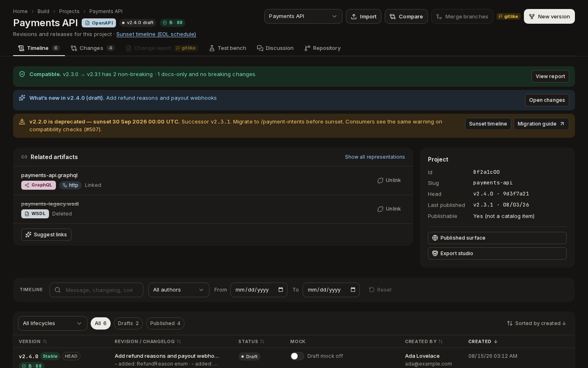
Task: Click the Compare button
Action: [x=406, y=16]
